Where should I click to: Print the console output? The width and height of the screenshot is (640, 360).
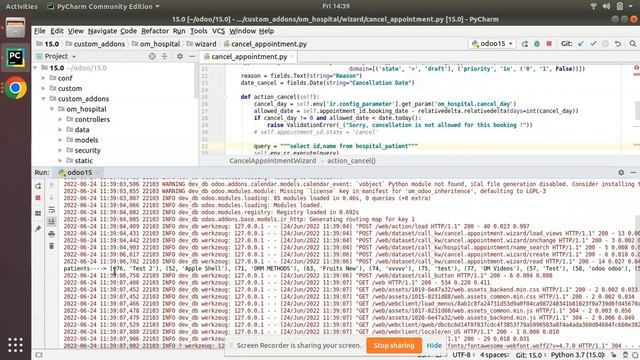(x=51, y=234)
